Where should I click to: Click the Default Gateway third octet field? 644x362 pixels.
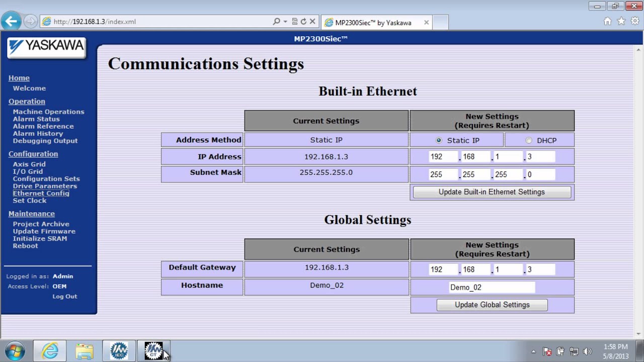click(508, 269)
